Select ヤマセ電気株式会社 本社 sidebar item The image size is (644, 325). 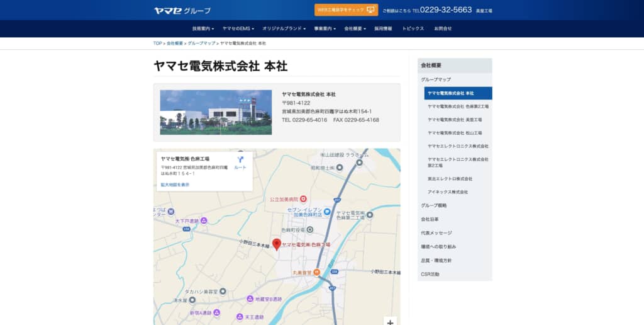pos(458,93)
